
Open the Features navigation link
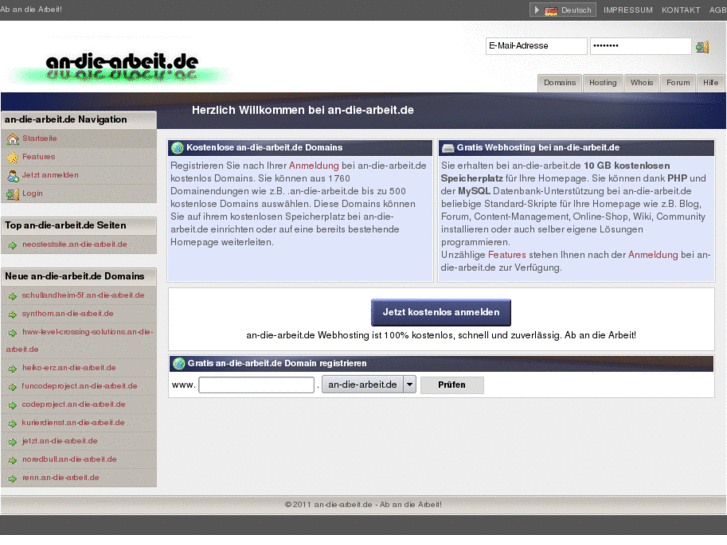tap(38, 157)
